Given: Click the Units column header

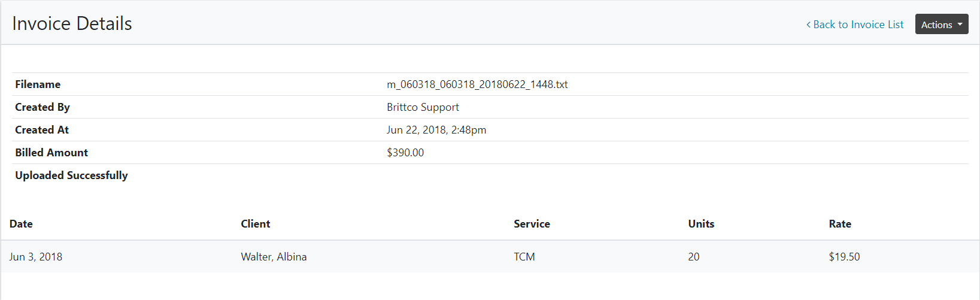Looking at the screenshot, I should click(701, 224).
